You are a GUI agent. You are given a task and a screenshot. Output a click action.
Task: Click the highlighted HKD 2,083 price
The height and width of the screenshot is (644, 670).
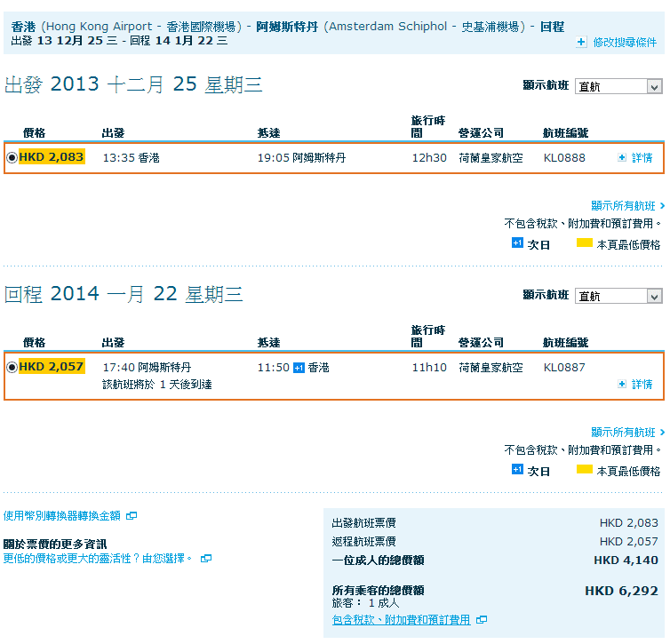(x=52, y=157)
